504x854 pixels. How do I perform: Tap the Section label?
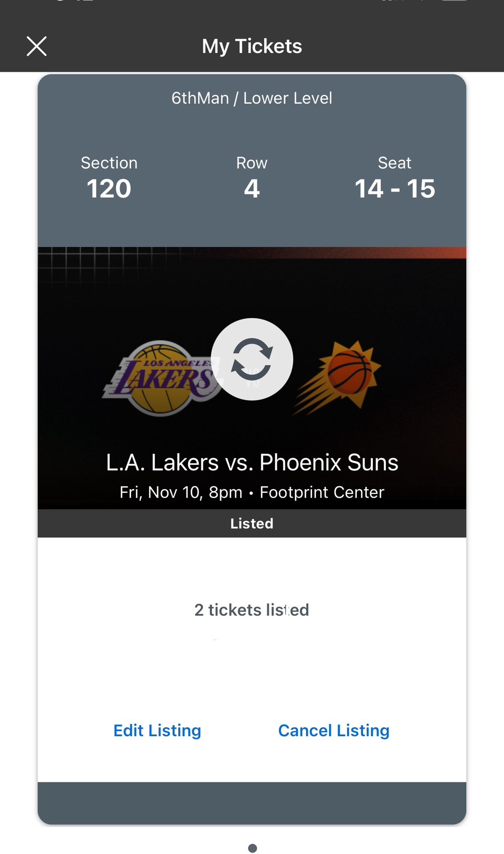point(109,163)
